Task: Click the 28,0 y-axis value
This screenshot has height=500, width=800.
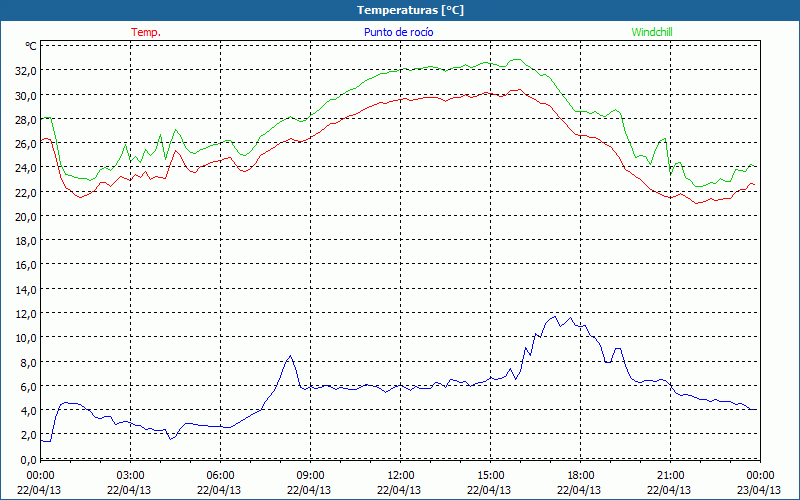Action: [x=26, y=119]
